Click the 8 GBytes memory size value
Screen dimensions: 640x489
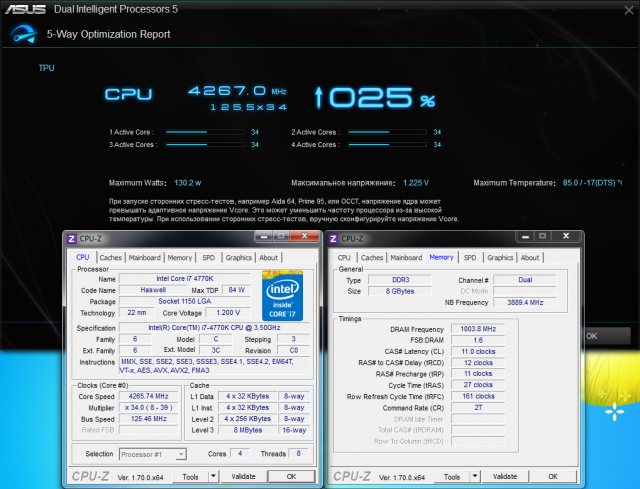pos(400,291)
